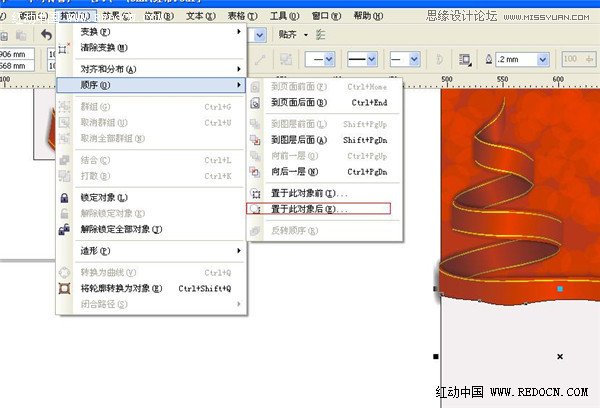Click the greyed 打散 break apart icon
Screen dimensions: 600x408
click(x=64, y=176)
